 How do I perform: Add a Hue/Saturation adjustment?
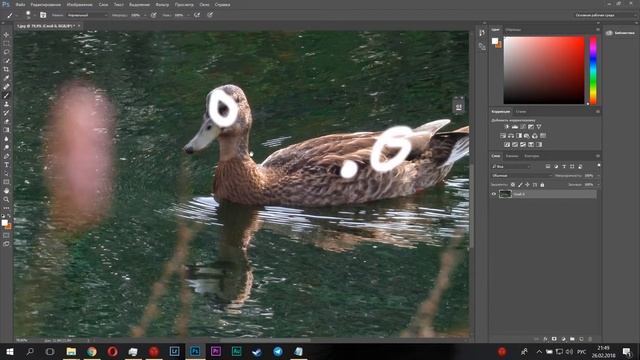click(x=503, y=136)
